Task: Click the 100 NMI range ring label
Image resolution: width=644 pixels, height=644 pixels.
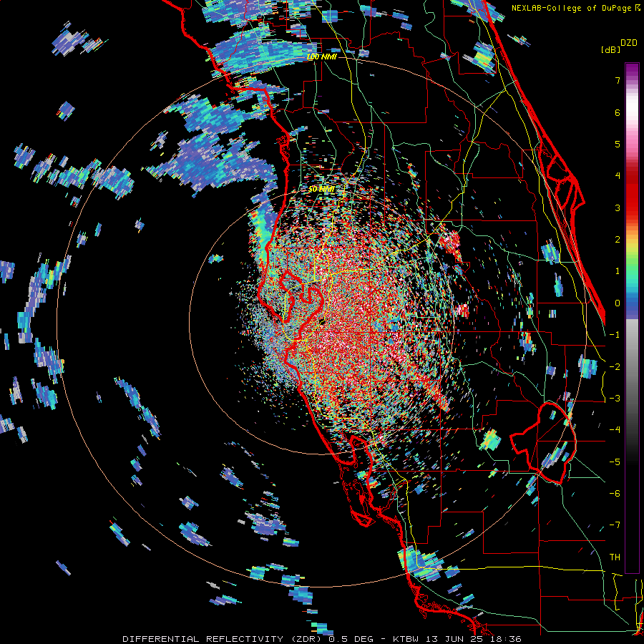Action: click(x=321, y=57)
